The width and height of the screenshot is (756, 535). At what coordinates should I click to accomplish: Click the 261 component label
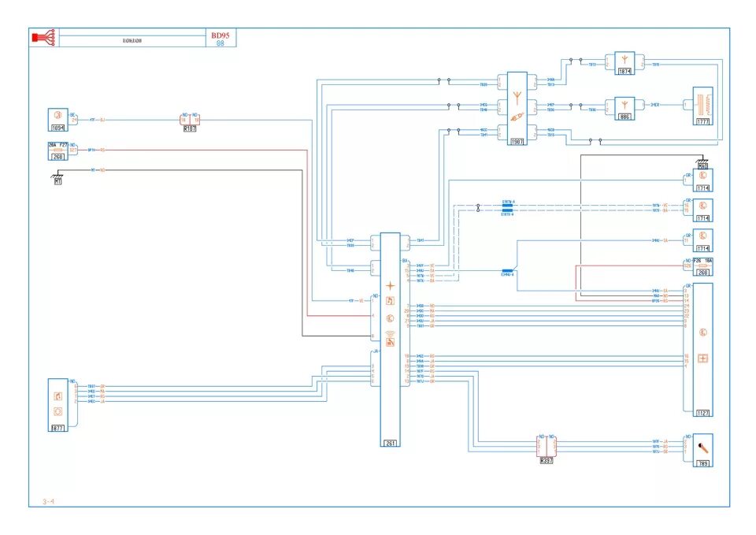click(390, 444)
